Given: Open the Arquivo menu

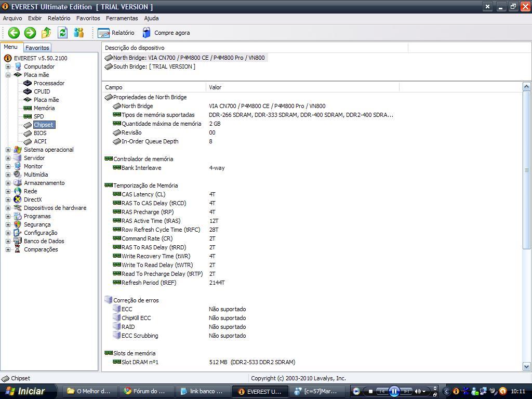Looking at the screenshot, I should pos(12,18).
